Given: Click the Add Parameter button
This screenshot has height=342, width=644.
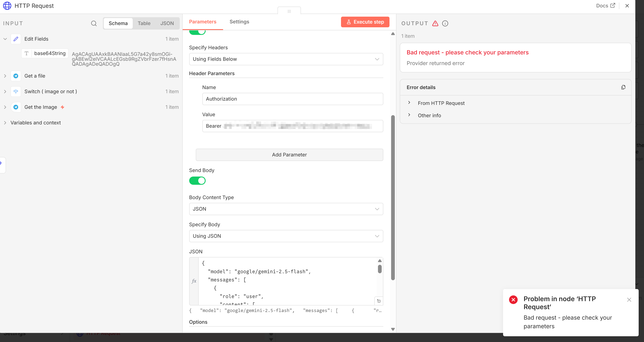Looking at the screenshot, I should pos(289,155).
